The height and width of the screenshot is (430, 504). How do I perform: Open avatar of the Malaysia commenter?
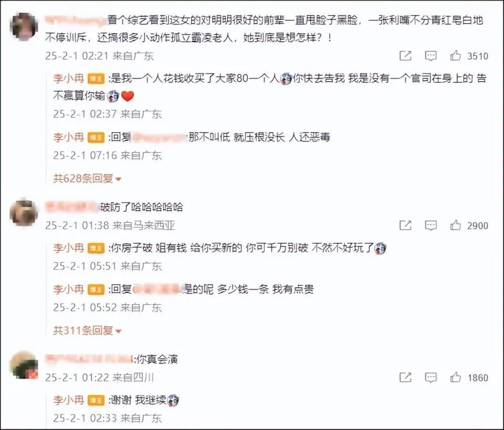click(24, 212)
